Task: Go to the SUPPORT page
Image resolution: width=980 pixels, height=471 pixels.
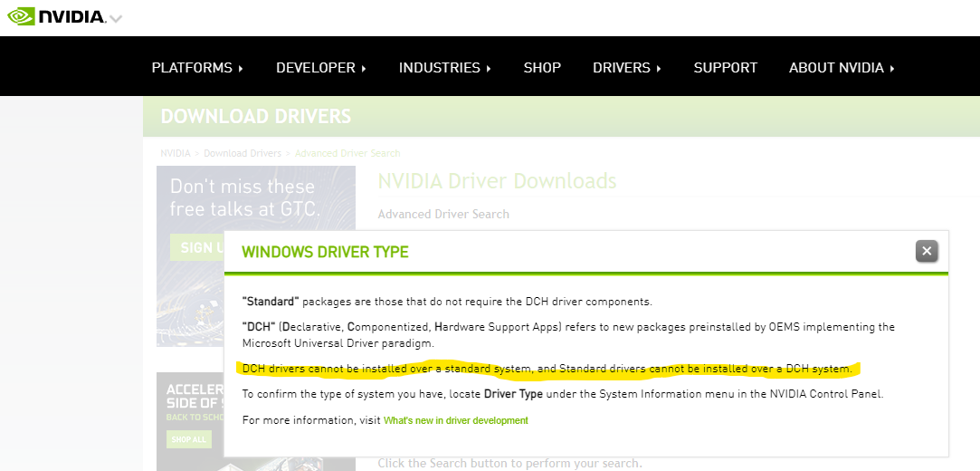Action: tap(725, 68)
